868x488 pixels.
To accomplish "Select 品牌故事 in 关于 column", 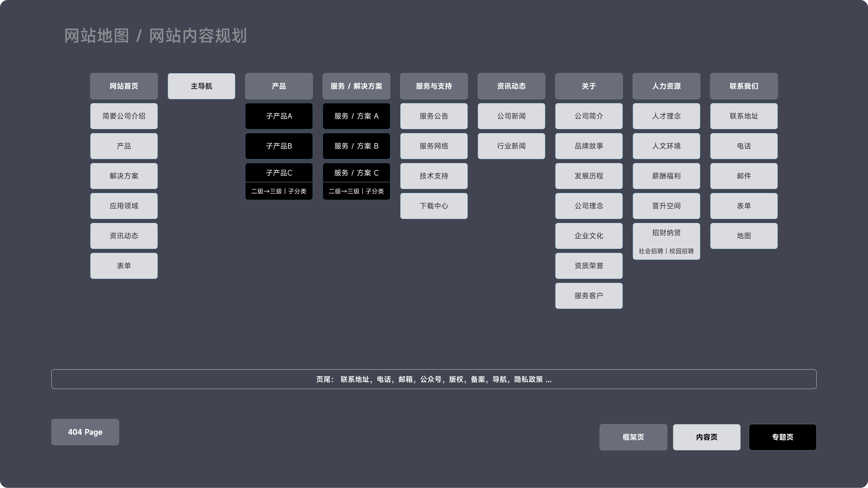I will click(x=589, y=146).
